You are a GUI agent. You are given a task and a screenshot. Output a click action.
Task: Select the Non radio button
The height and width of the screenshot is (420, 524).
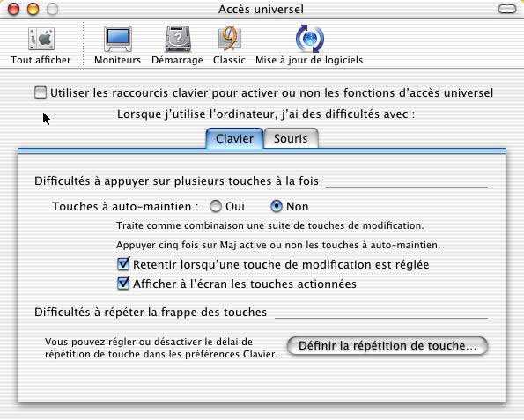tap(277, 207)
